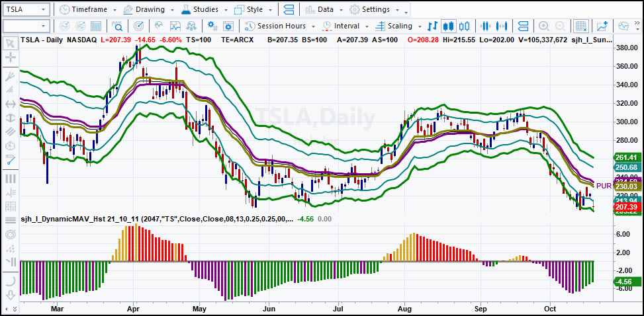Expand the Drawing dropdown arrow
The image size is (644, 316).
[172, 9]
